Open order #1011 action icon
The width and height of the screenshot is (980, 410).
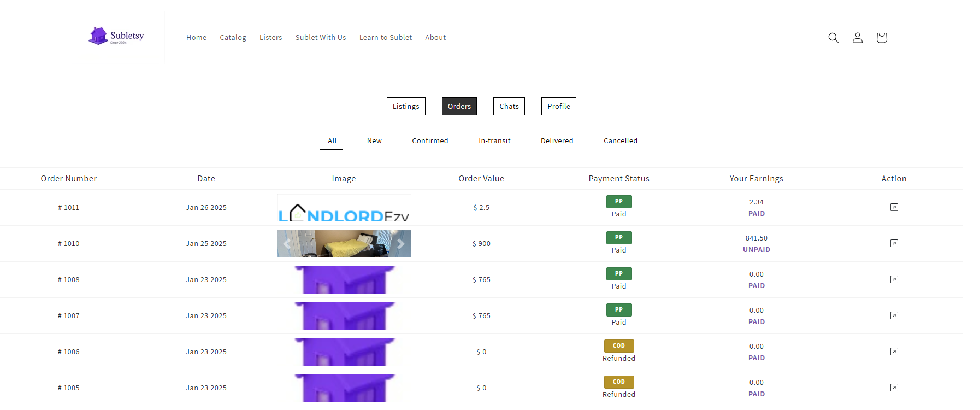pyautogui.click(x=894, y=207)
